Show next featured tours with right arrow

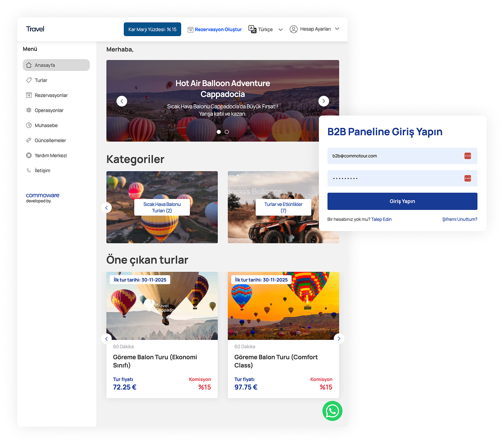click(x=339, y=338)
